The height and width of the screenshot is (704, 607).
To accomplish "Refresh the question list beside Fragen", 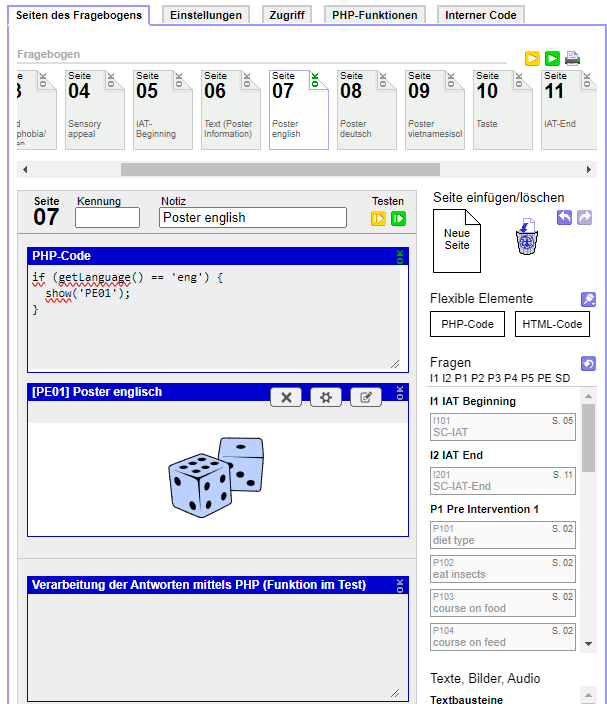I will (x=588, y=363).
